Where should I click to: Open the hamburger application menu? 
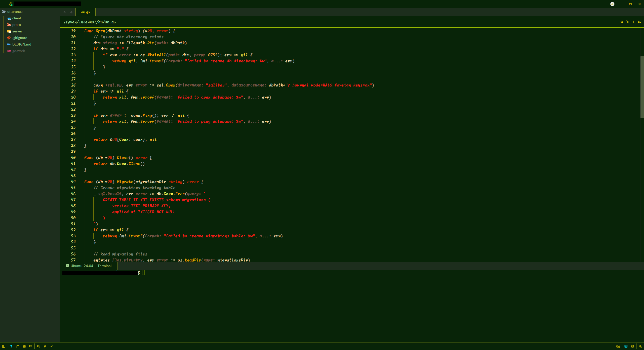pyautogui.click(x=5, y=4)
